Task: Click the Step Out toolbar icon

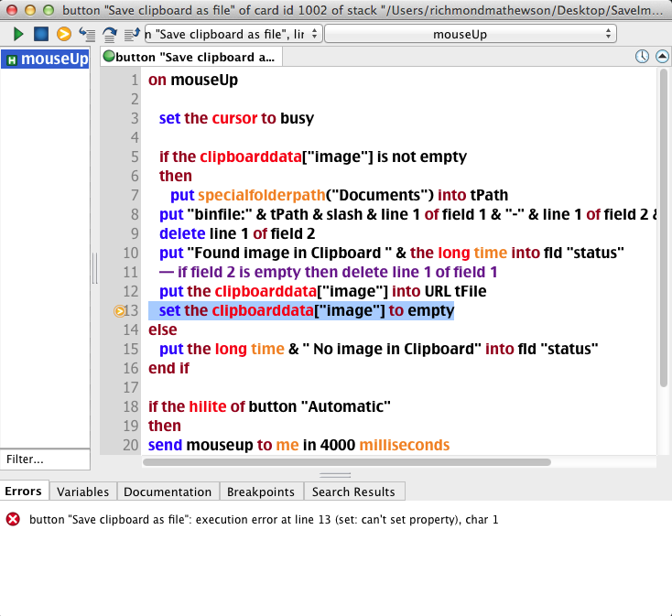Action: click(x=131, y=34)
